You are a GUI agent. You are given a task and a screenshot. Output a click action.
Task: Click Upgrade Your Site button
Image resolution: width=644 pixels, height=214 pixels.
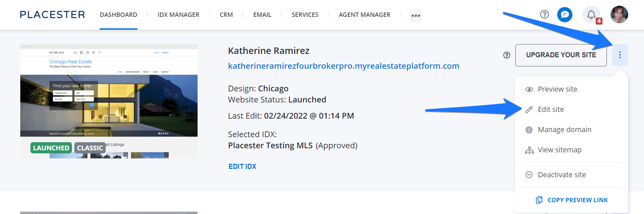click(x=561, y=55)
